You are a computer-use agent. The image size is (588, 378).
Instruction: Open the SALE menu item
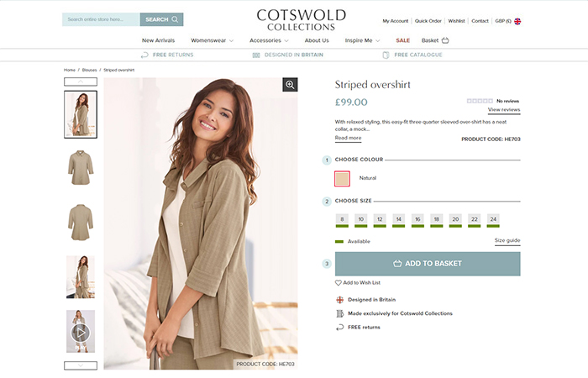[x=402, y=40]
